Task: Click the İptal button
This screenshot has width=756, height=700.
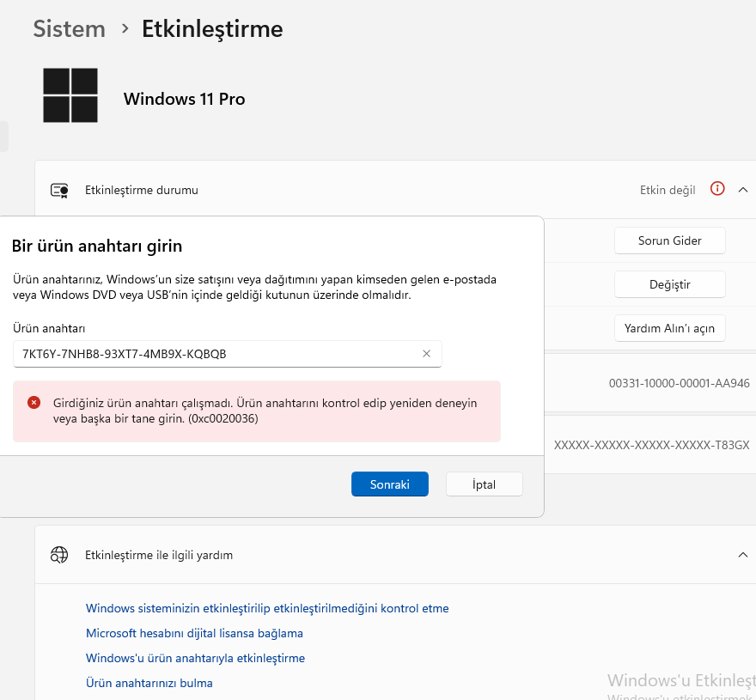Action: [484, 484]
